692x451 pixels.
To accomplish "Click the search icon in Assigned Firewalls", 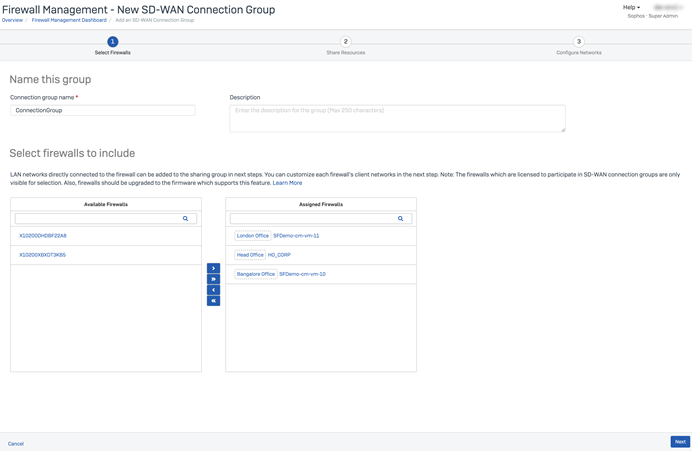I will 400,218.
